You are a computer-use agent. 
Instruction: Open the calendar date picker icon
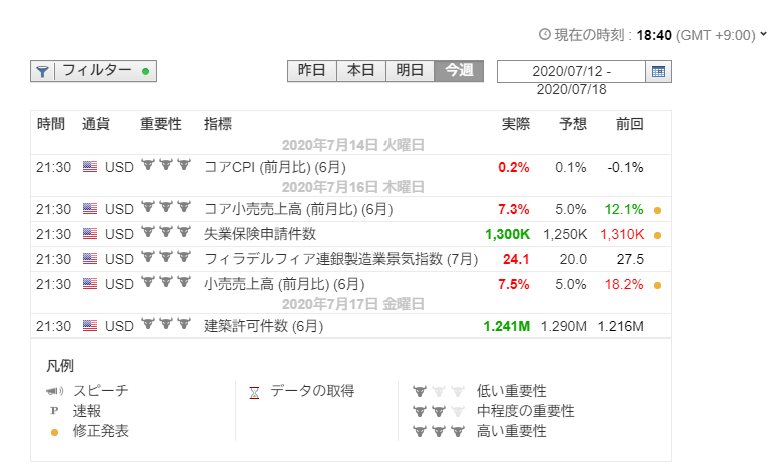tap(659, 71)
